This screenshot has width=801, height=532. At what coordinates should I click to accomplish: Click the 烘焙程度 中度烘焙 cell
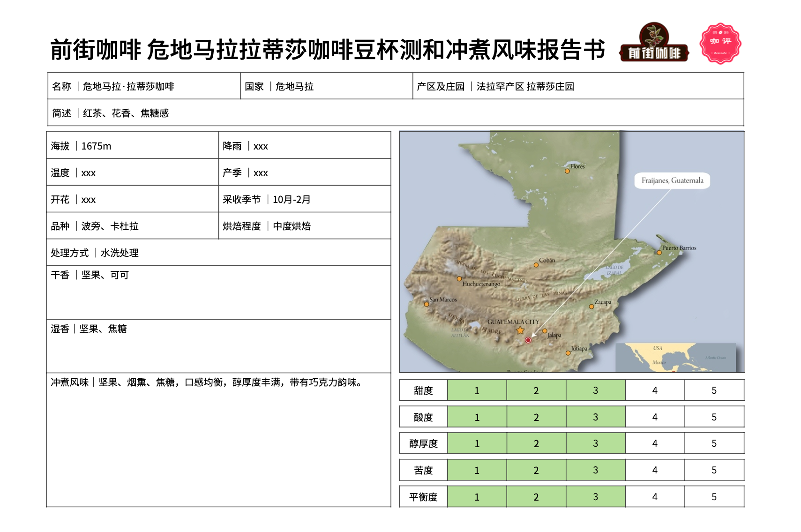(x=305, y=225)
